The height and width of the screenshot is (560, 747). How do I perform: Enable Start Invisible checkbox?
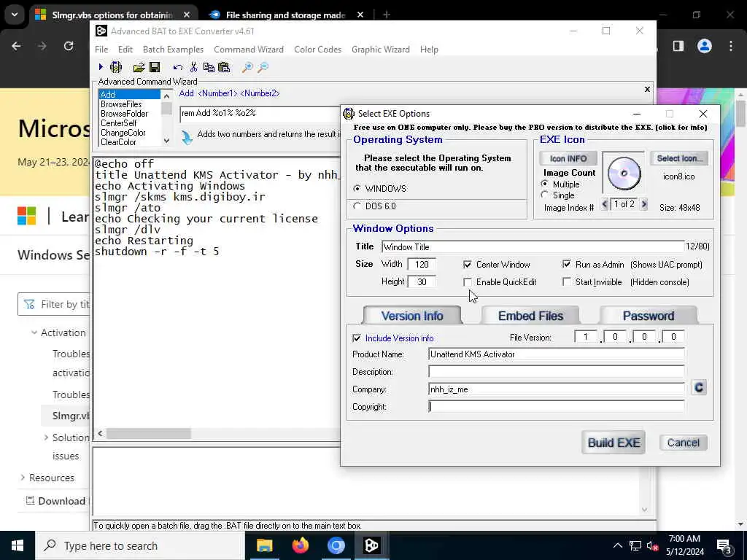pyautogui.click(x=566, y=281)
